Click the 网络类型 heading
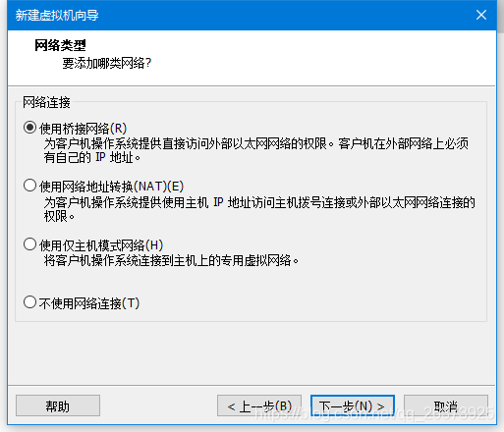Image resolution: width=504 pixels, height=432 pixels. pyautogui.click(x=60, y=45)
